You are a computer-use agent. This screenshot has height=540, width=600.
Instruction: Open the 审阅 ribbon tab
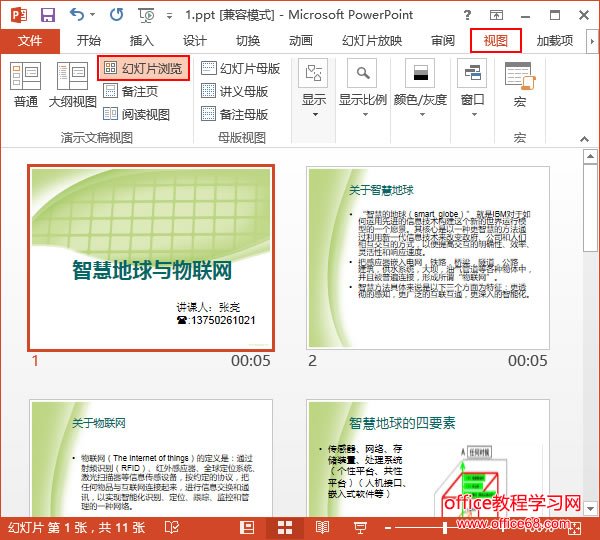pos(443,41)
